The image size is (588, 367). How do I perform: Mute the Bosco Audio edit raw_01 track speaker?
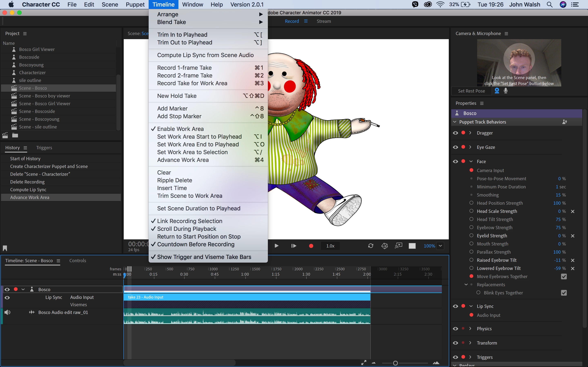(7, 312)
